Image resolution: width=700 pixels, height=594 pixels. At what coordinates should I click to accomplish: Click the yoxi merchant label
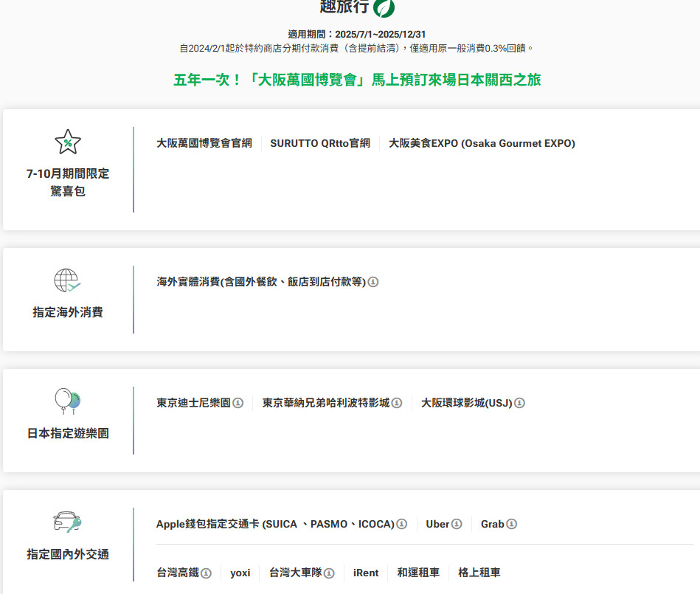pos(240,573)
